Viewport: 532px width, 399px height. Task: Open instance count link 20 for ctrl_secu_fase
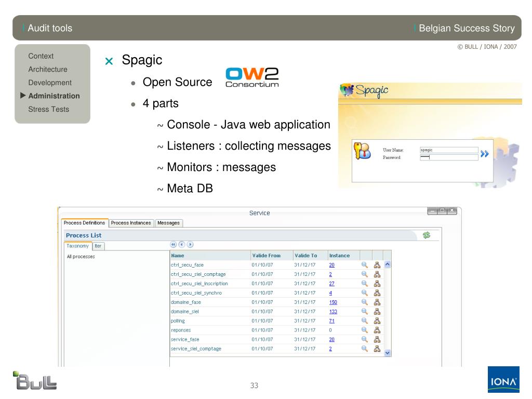click(x=331, y=265)
